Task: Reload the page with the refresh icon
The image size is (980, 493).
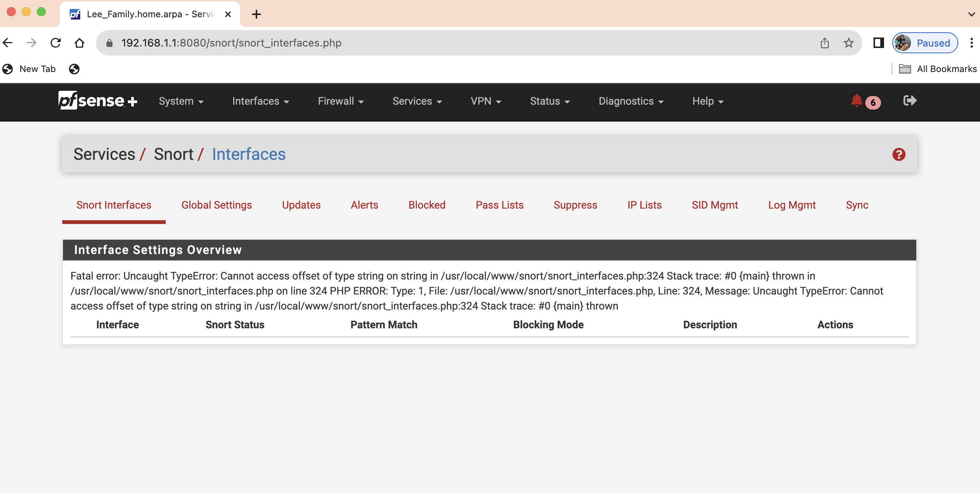Action: (x=55, y=43)
